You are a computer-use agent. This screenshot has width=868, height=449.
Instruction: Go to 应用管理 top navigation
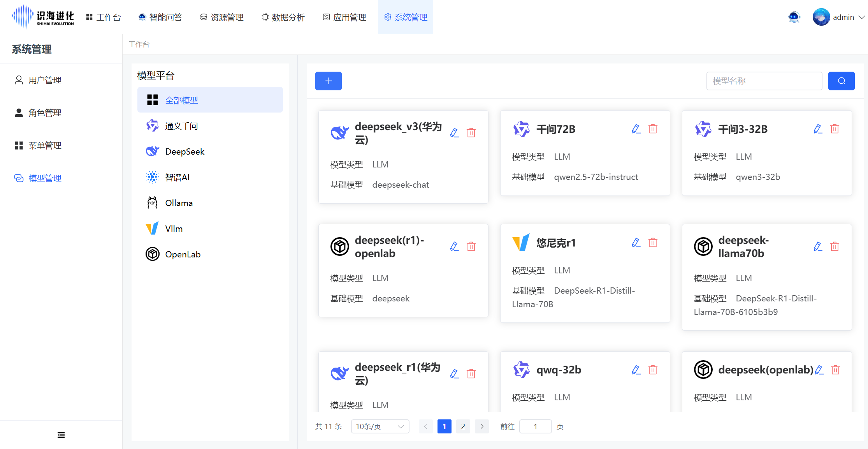pyautogui.click(x=344, y=17)
